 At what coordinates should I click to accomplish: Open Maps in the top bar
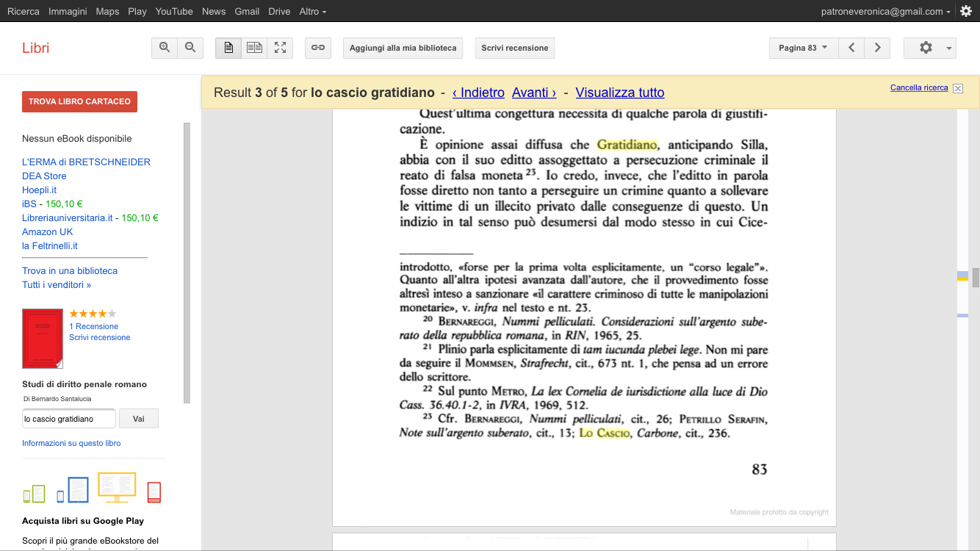(x=107, y=11)
